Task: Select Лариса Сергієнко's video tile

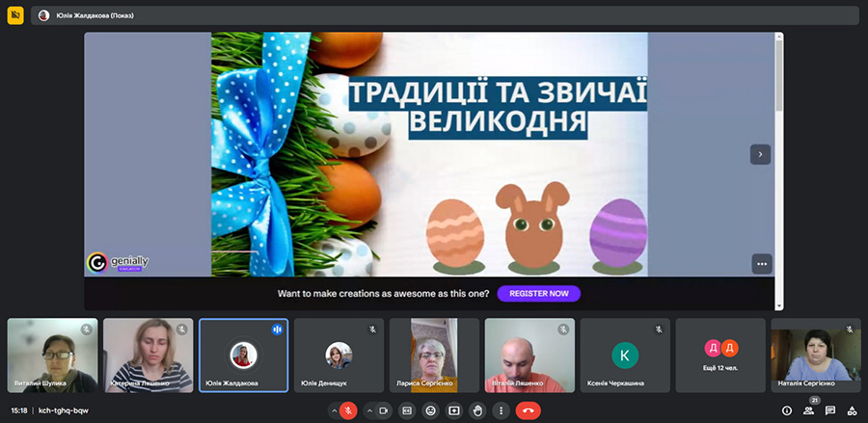Action: (x=435, y=355)
